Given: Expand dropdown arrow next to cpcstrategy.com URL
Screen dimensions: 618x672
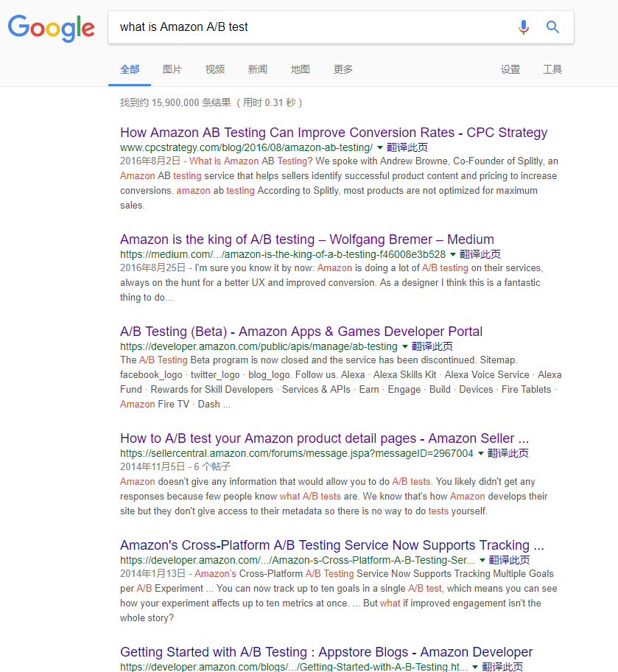Looking at the screenshot, I should [x=380, y=148].
